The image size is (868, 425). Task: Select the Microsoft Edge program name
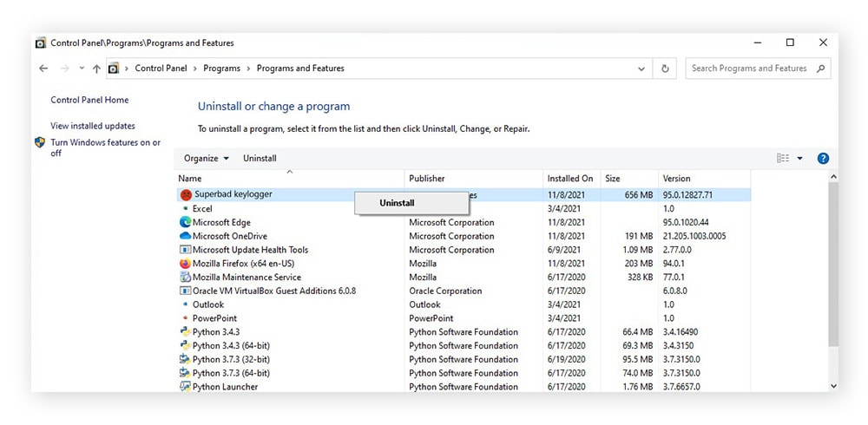point(221,222)
